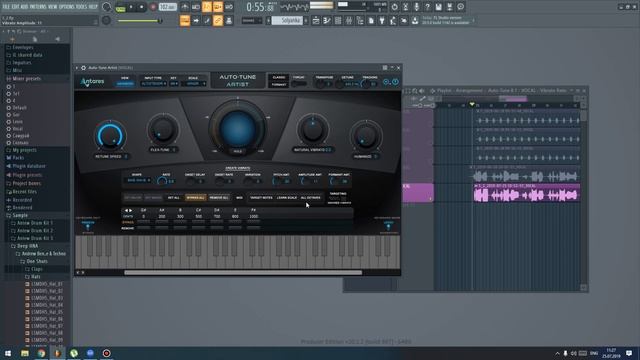This screenshot has width=640, height=360.
Task: Click the Remove All button
Action: 219,198
